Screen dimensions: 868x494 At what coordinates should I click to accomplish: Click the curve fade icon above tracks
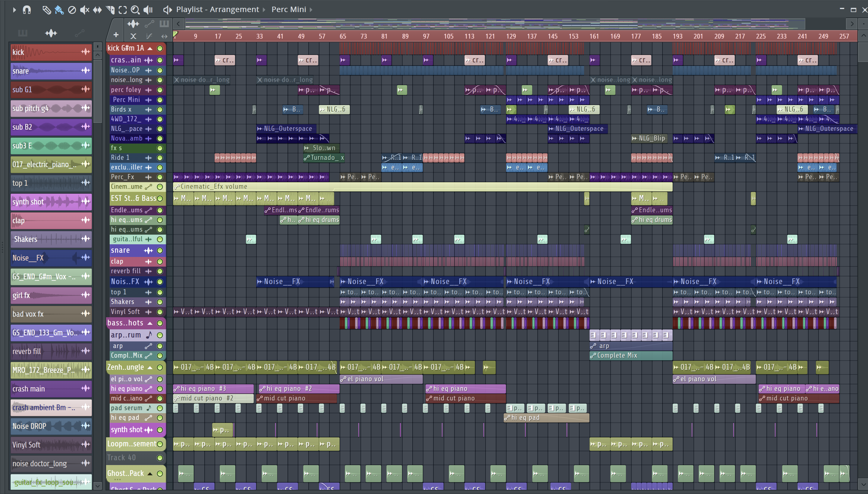pyautogui.click(x=149, y=36)
